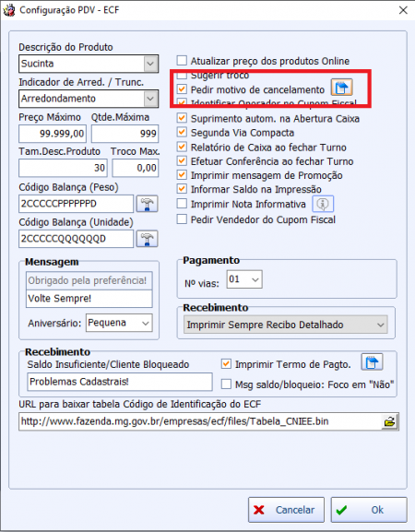Enable Pedir Vendedor do Cupom Fiscal

coord(182,219)
